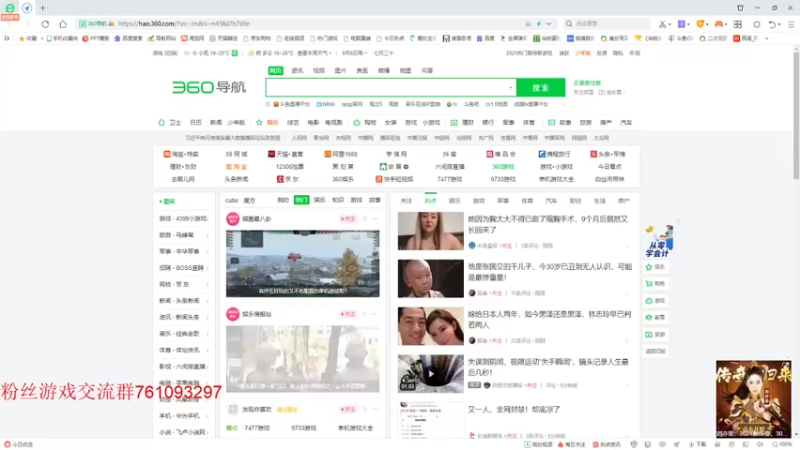Click the green circle icon beside 购物
800x450 pixels.
click(x=357, y=122)
